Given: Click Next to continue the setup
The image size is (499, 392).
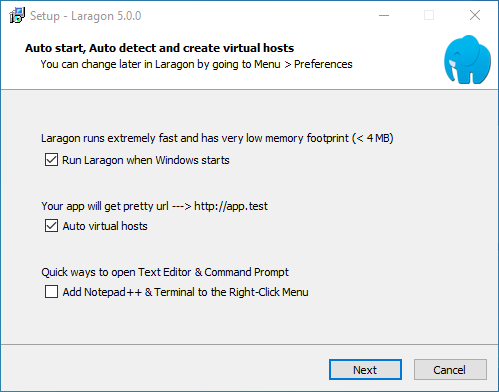Looking at the screenshot, I should point(365,370).
